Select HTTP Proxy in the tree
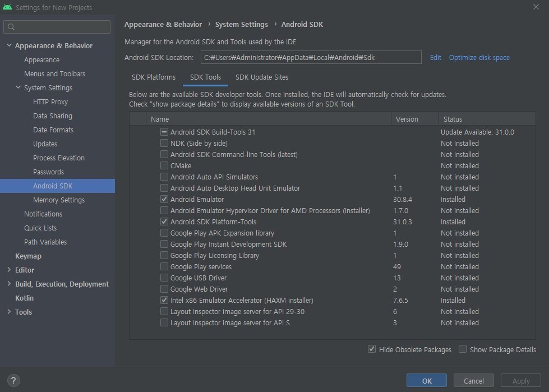Image resolution: width=549 pixels, height=392 pixels. point(50,102)
